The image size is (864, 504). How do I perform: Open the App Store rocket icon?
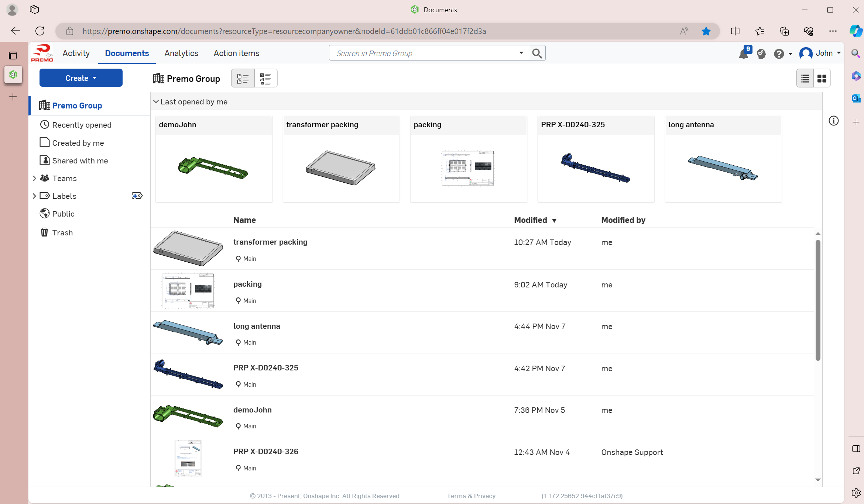point(761,54)
